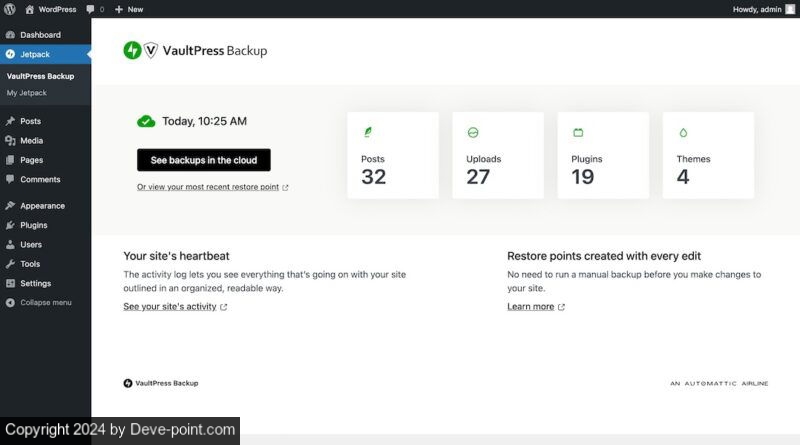Select My Jetpack submenu item
Viewport: 800px width, 445px height.
click(27, 93)
